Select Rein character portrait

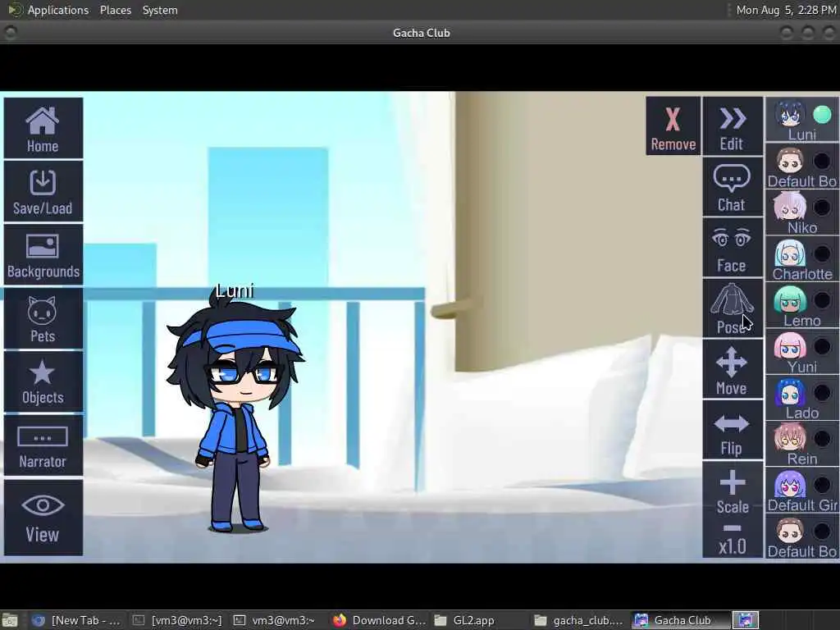pyautogui.click(x=790, y=438)
